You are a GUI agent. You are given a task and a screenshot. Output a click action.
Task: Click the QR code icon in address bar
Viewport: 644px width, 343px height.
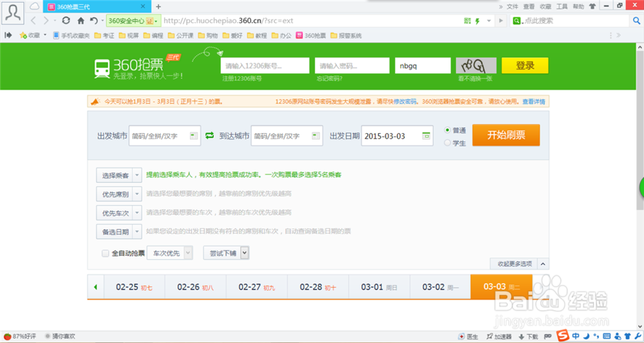pyautogui.click(x=468, y=21)
